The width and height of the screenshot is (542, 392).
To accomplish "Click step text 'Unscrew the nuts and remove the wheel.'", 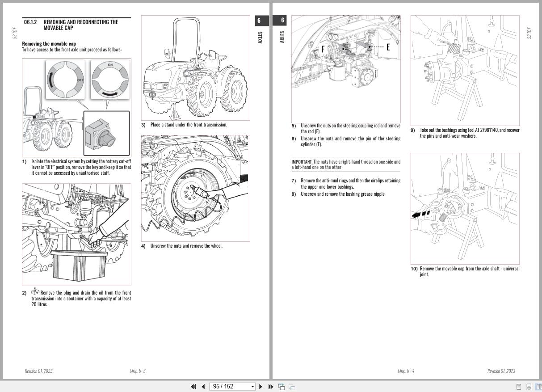I will 186,246.
